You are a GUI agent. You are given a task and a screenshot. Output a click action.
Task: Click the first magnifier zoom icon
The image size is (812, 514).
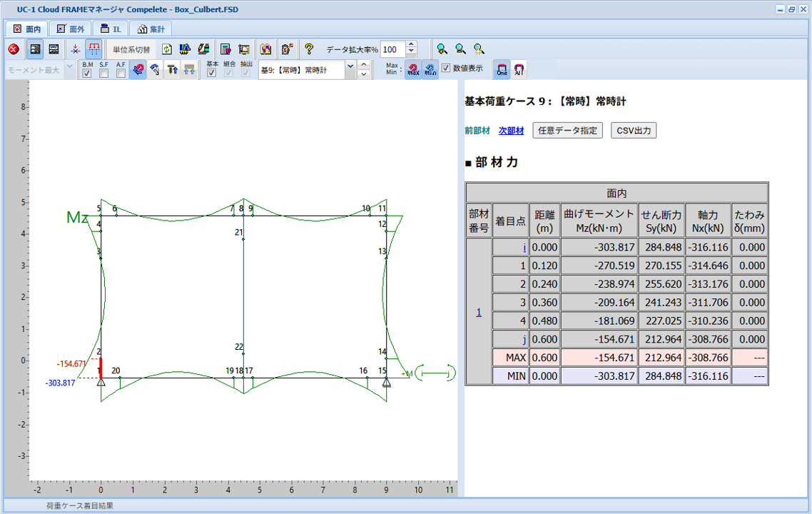443,49
